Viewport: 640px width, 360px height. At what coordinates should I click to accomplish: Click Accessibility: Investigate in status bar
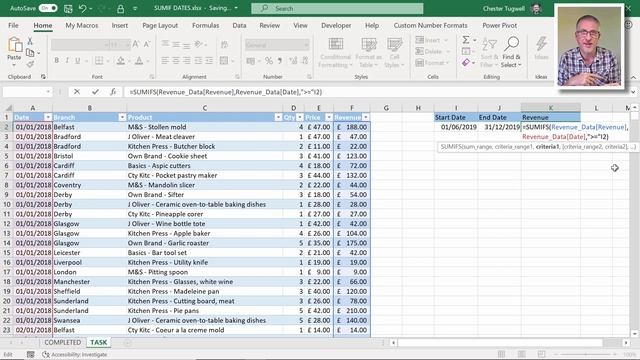(x=75, y=354)
